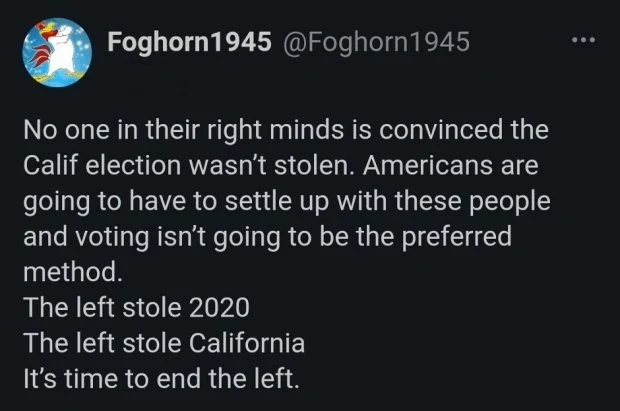Viewport: 620px width, 411px height.
Task: Click the tweet line 'The left stole 2020'
Action: pyautogui.click(x=136, y=307)
